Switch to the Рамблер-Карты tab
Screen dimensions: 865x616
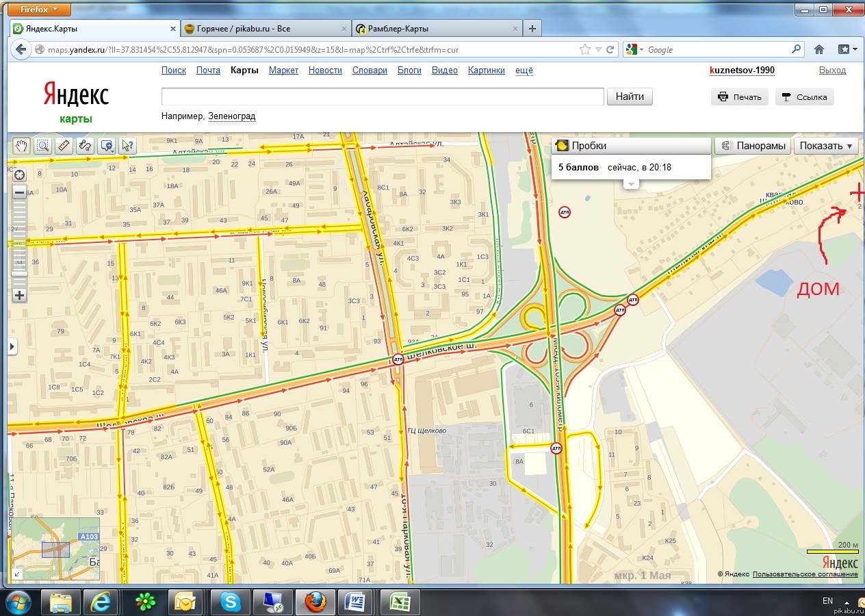(436, 29)
